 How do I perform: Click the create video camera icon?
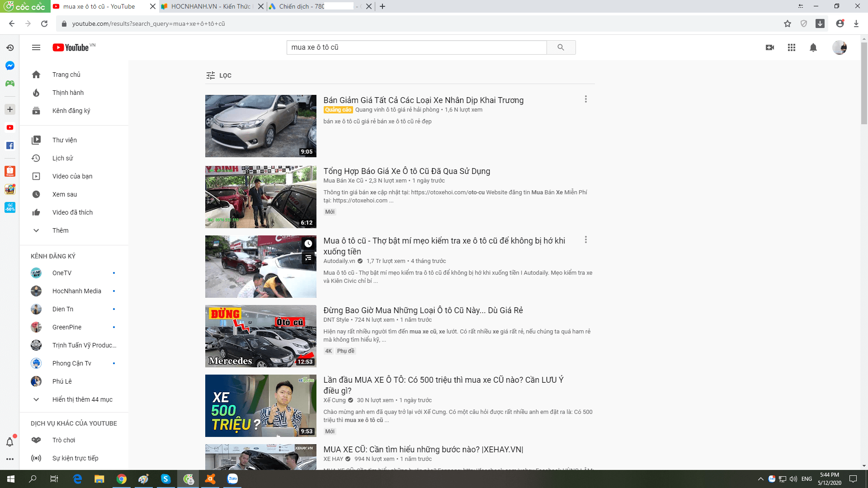(770, 47)
